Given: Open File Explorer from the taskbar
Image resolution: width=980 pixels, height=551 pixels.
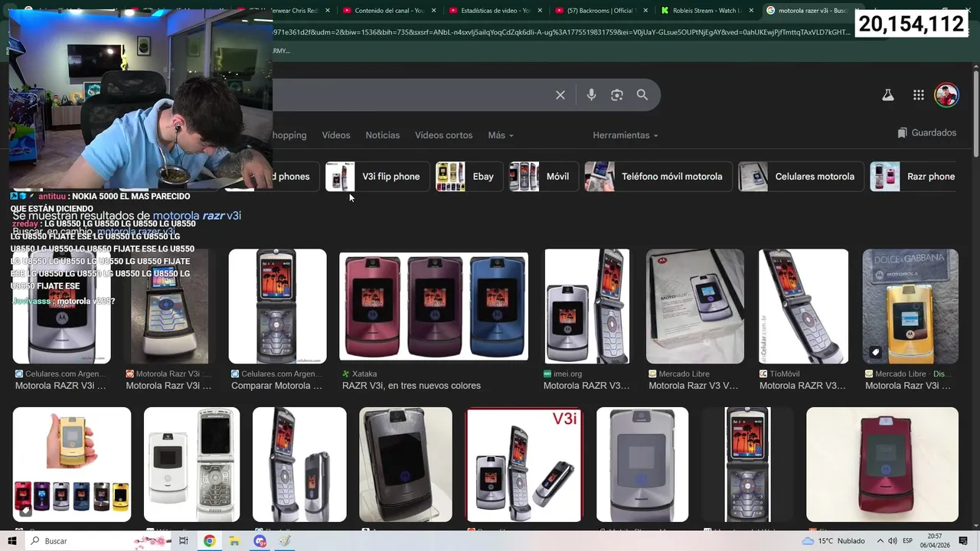Looking at the screenshot, I should click(x=234, y=541).
